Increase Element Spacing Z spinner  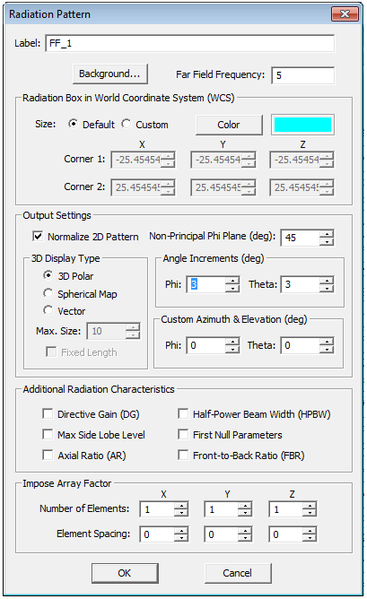coord(310,531)
